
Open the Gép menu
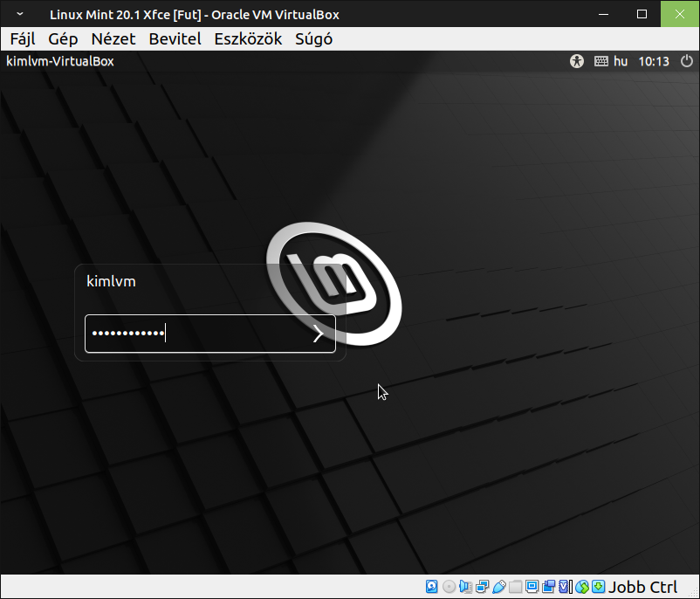point(63,39)
